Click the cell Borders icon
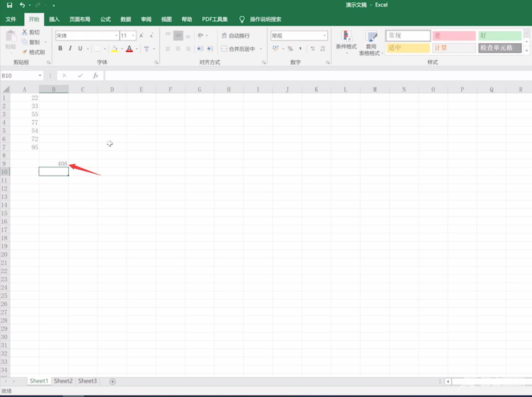The width and height of the screenshot is (532, 397). (97, 48)
